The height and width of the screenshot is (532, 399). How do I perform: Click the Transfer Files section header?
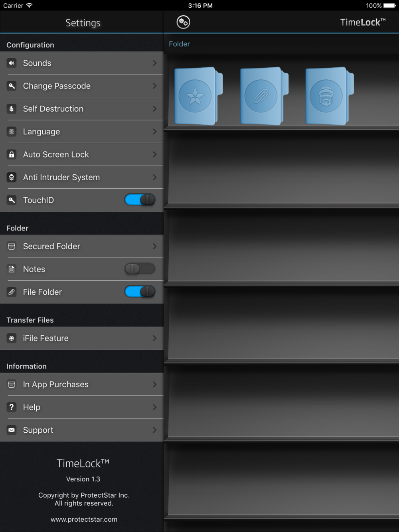pyautogui.click(x=30, y=320)
